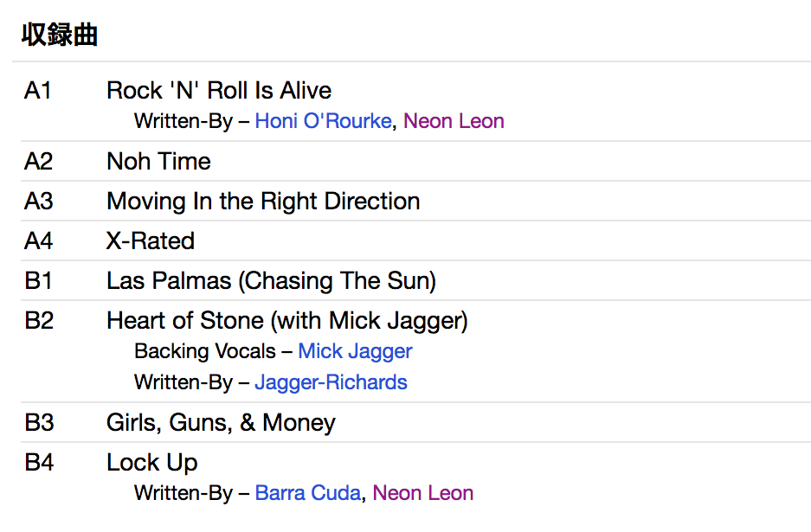This screenshot has height=532, width=811.
Task: Select the B2 track position label
Action: pyautogui.click(x=39, y=321)
